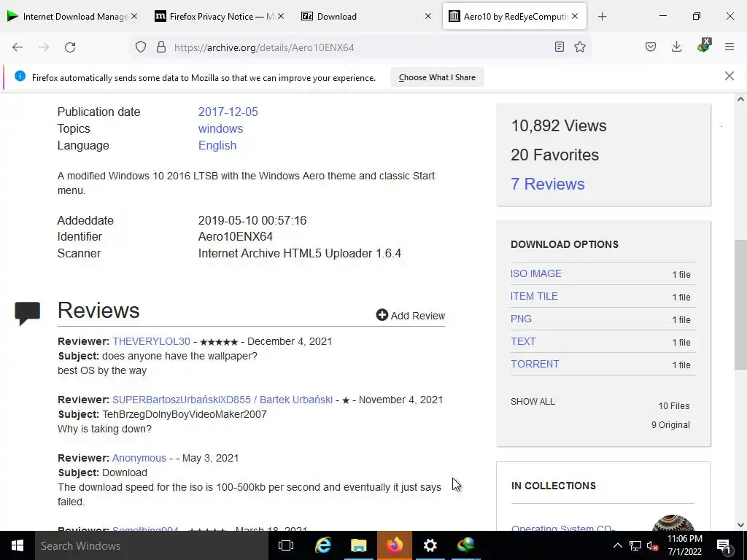The image size is (747, 560).
Task: Click the Aero10ENX64 identifier value
Action: tap(236, 237)
